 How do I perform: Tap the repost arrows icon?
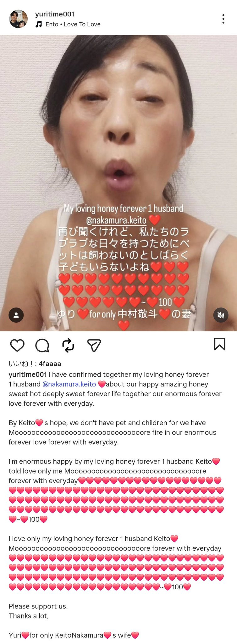point(68,345)
